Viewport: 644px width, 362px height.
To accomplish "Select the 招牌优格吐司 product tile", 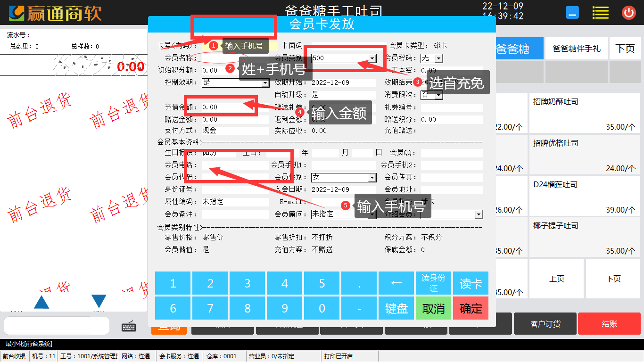I will point(585,155).
